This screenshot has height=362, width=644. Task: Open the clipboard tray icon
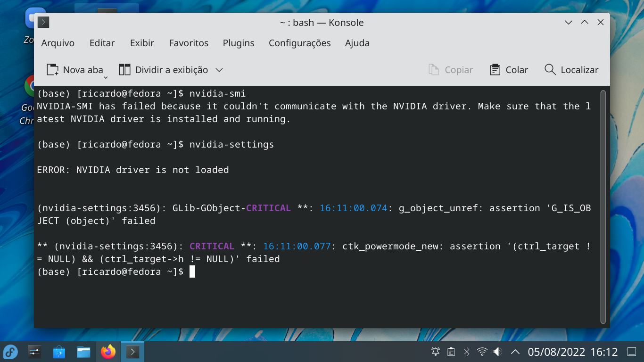451,352
